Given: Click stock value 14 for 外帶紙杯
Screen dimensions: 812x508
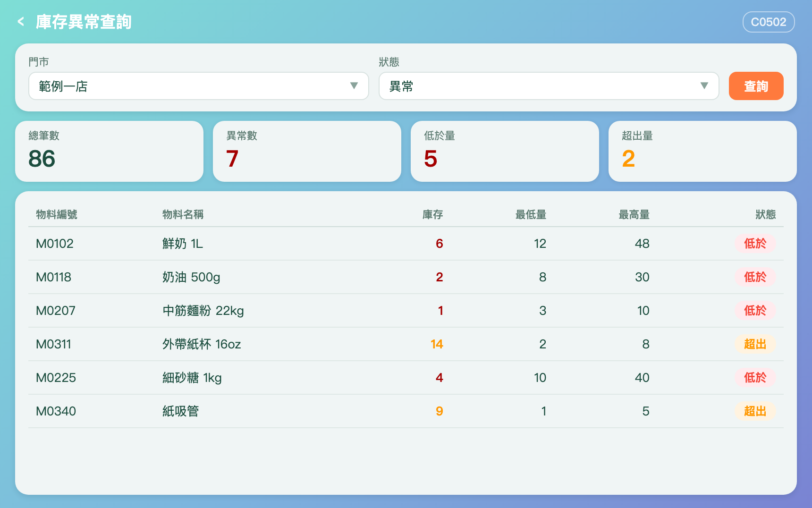Looking at the screenshot, I should (x=437, y=344).
